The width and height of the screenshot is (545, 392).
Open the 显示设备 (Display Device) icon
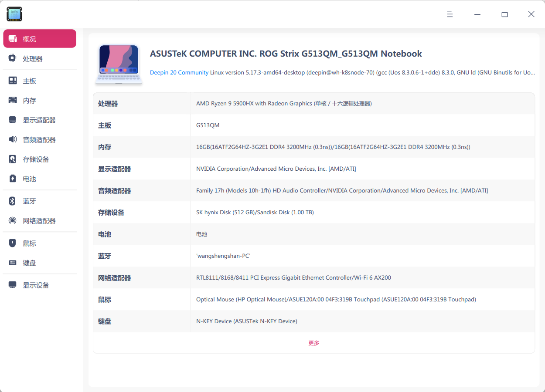point(12,284)
